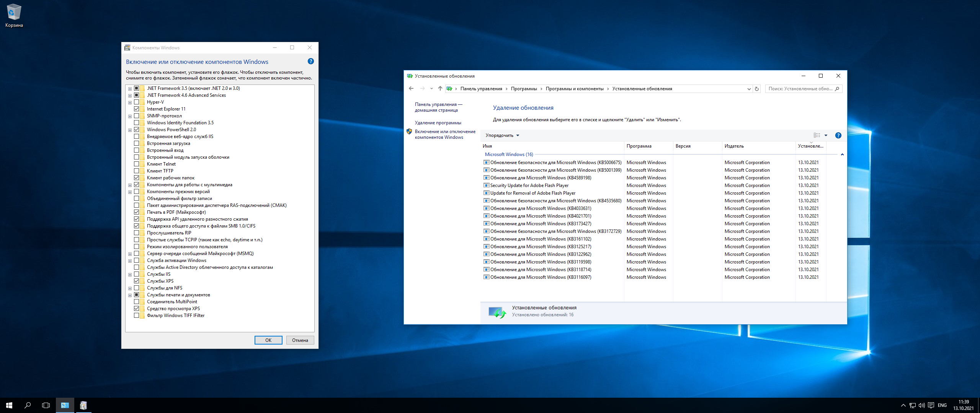Click Программы и компоненты breadcrumb
The width and height of the screenshot is (980, 413).
(575, 89)
